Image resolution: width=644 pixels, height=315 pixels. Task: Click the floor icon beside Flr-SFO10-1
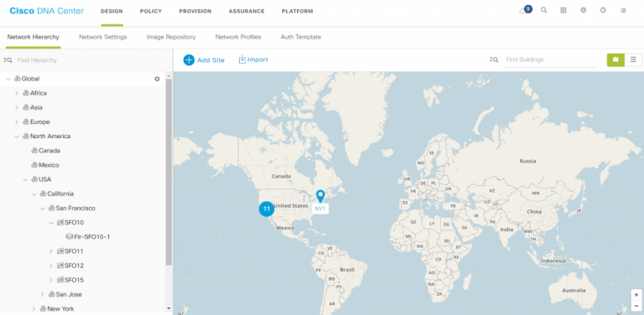[69, 236]
